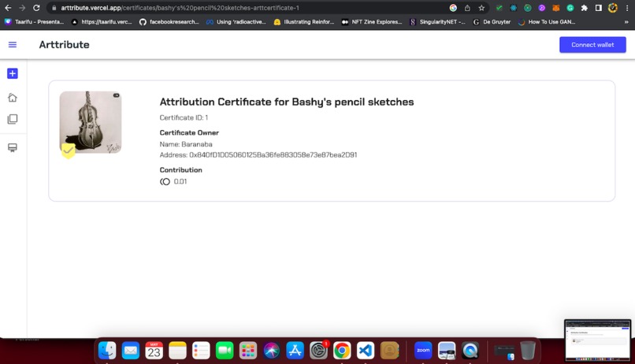Go back with the browser back arrow
Viewport: 635px width, 364px height.
coord(8,8)
